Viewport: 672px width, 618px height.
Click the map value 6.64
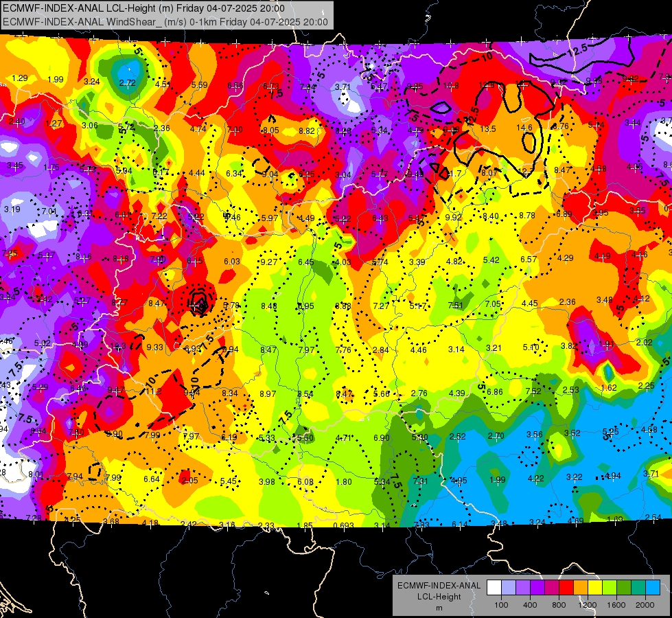(152, 479)
